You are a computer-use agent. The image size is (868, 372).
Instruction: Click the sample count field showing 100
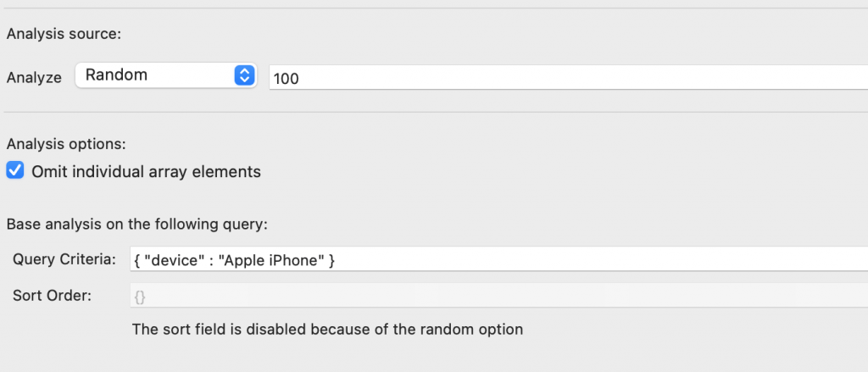[568, 77]
